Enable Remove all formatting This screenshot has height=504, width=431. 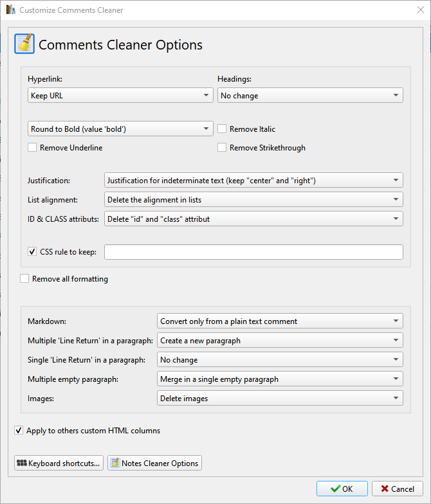pyautogui.click(x=24, y=279)
